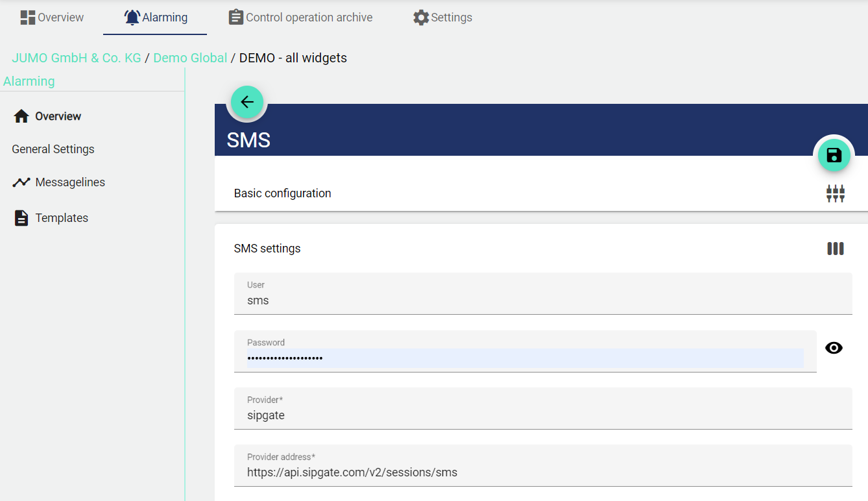Go to Overview with home icon
Image resolution: width=868 pixels, height=501 pixels.
[21, 116]
